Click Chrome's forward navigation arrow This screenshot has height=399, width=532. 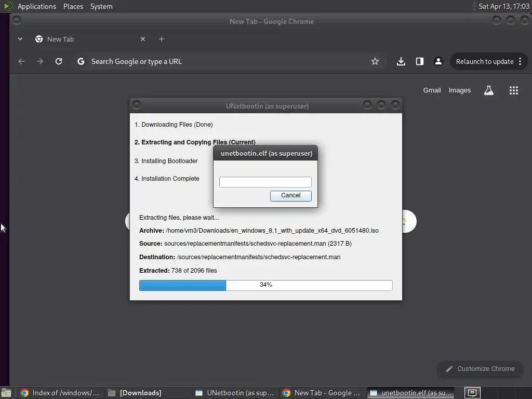pos(40,61)
